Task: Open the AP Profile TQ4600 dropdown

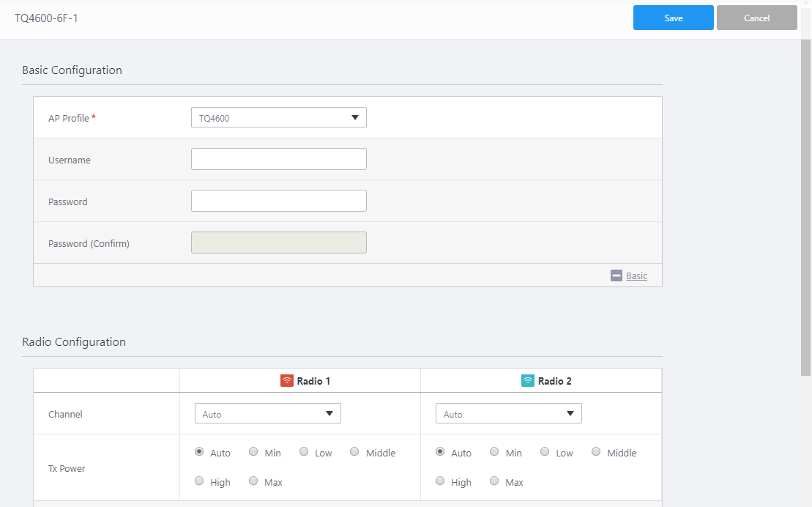Action: pyautogui.click(x=279, y=117)
